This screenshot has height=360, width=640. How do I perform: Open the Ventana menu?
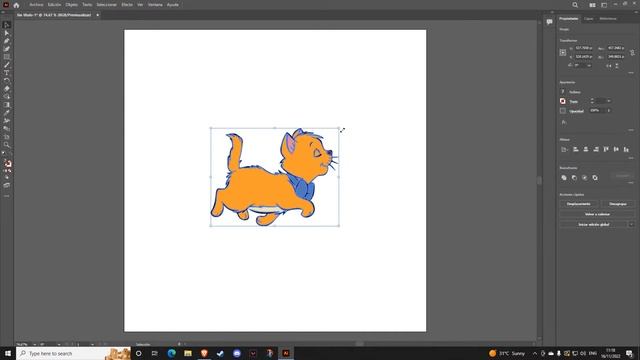pos(155,5)
